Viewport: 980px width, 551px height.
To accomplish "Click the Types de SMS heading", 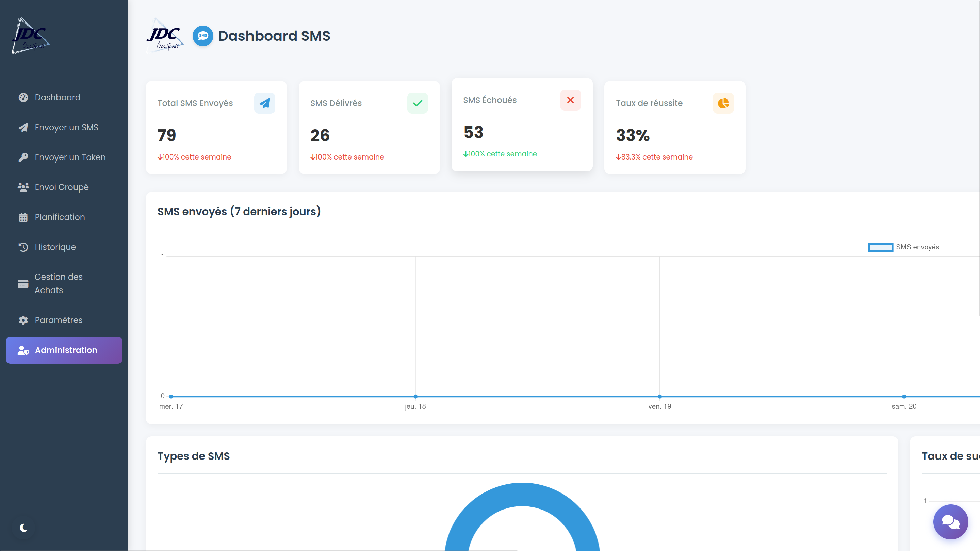I will coord(194,456).
